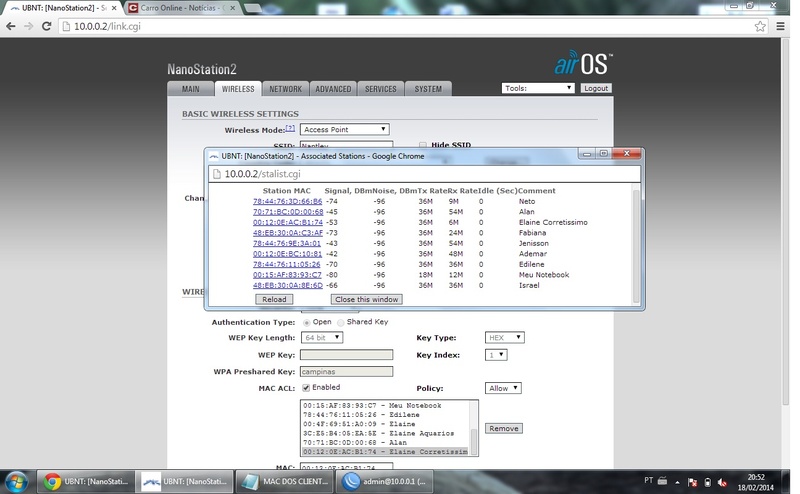Viewport: 800px width, 494px height.
Task: Open station MAC 00:12:0E:BC:10:81 link
Action: coord(288,254)
